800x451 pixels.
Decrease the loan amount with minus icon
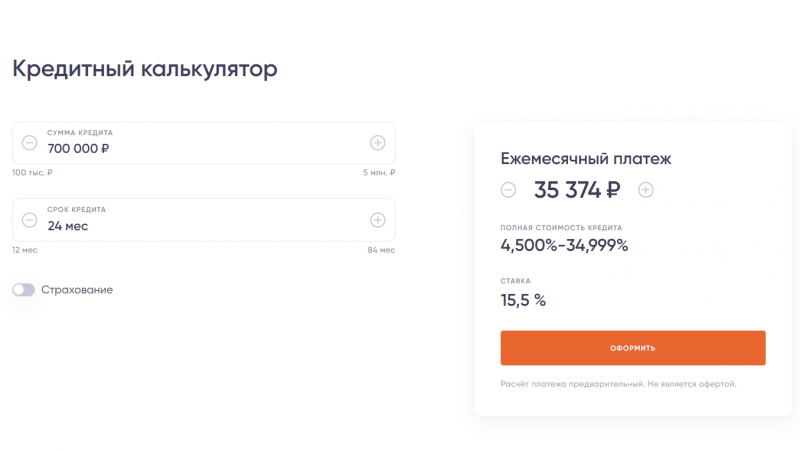(29, 143)
